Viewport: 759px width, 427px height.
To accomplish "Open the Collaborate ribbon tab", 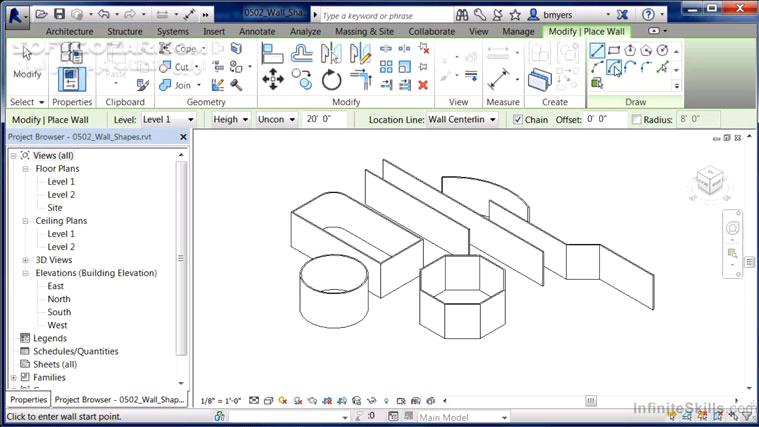I will click(x=431, y=31).
